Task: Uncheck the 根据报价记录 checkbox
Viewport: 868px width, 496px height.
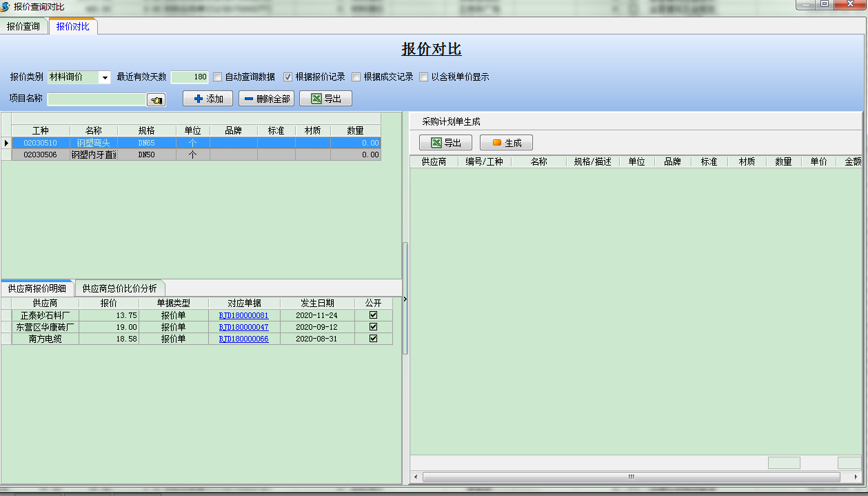Action: 288,77
